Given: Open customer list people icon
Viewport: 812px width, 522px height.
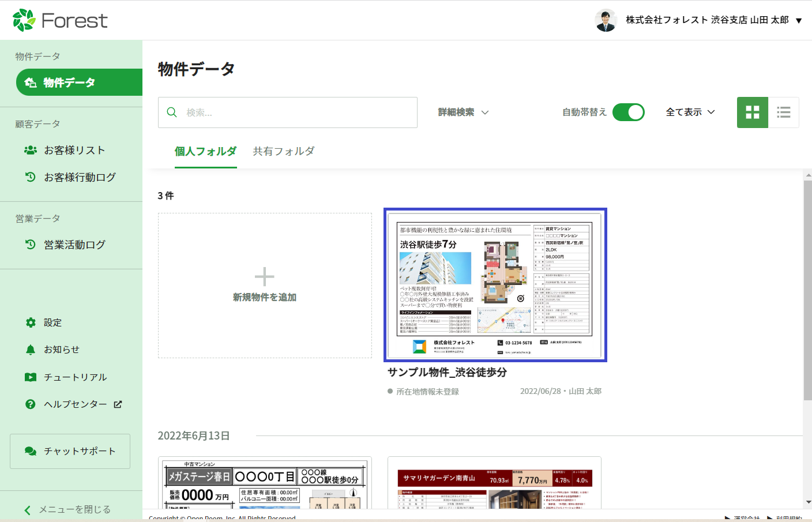Looking at the screenshot, I should coord(31,150).
